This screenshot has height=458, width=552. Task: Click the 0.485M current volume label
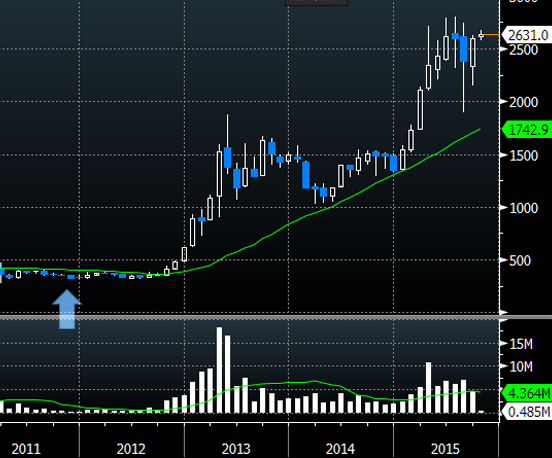point(527,412)
